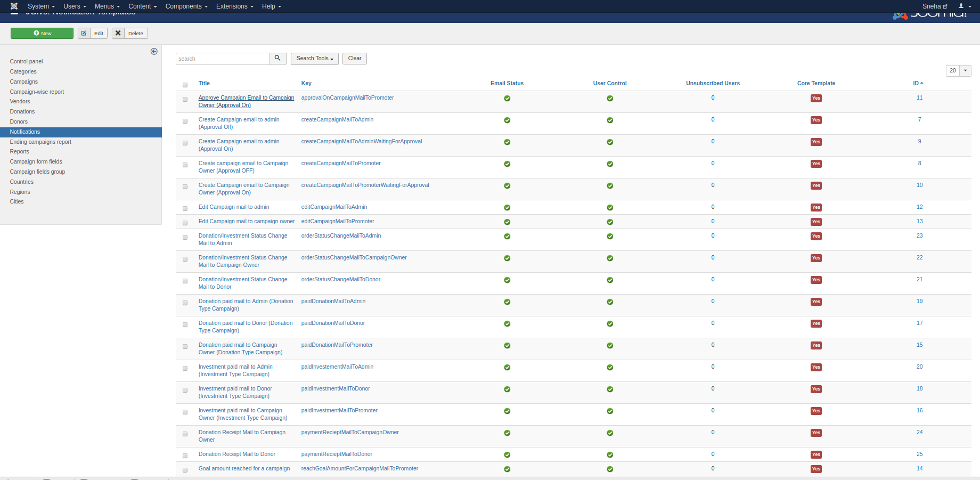Viewport: 980px width, 480px height.
Task: Click inside the search text field
Action: pyautogui.click(x=222, y=59)
